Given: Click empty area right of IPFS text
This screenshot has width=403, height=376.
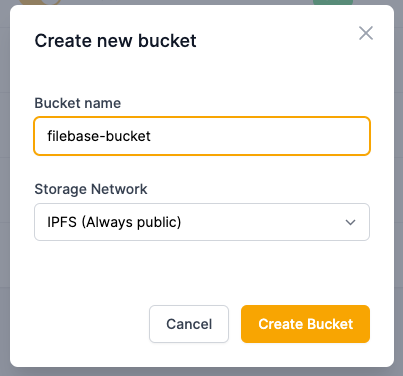Looking at the screenshot, I should pyautogui.click(x=263, y=222).
